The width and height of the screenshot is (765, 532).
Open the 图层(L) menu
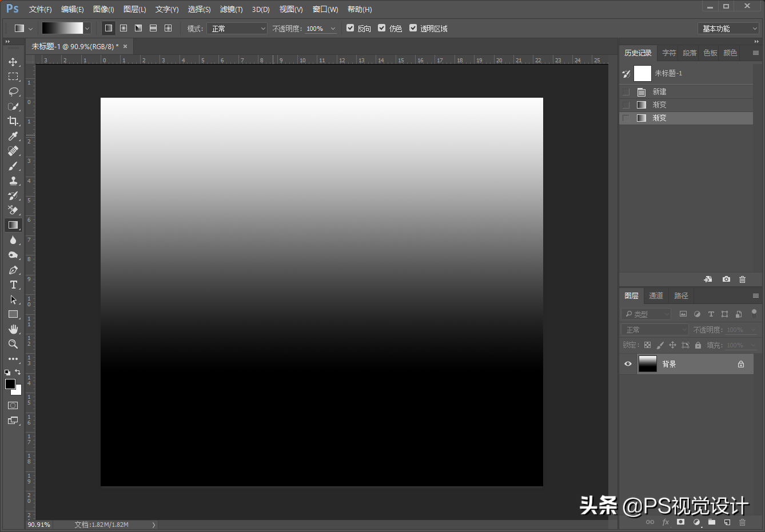click(x=134, y=9)
